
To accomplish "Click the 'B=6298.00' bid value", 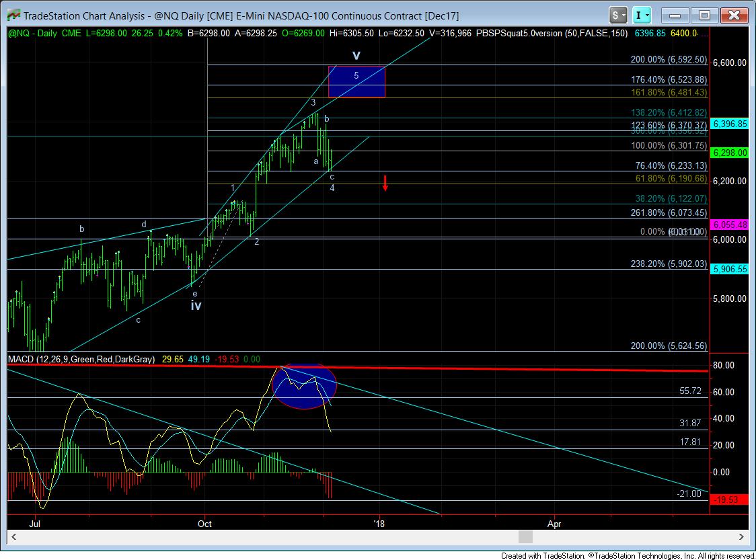I will pos(209,33).
